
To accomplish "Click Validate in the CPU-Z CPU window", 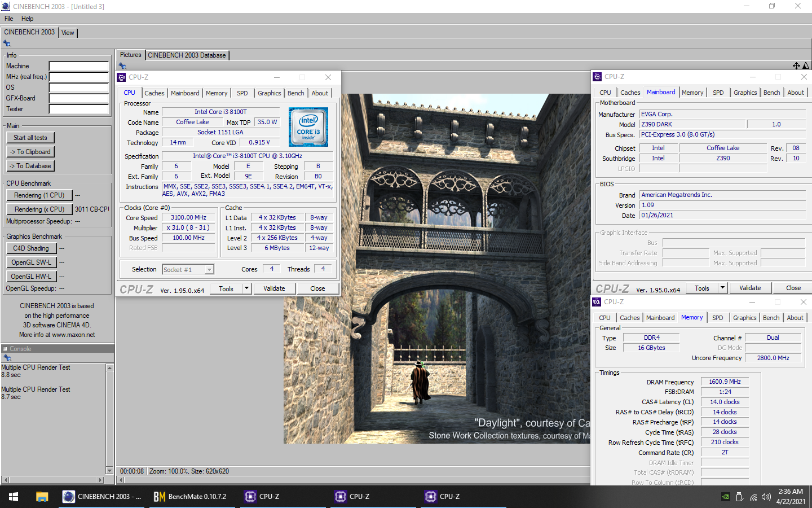I will pyautogui.click(x=274, y=288).
